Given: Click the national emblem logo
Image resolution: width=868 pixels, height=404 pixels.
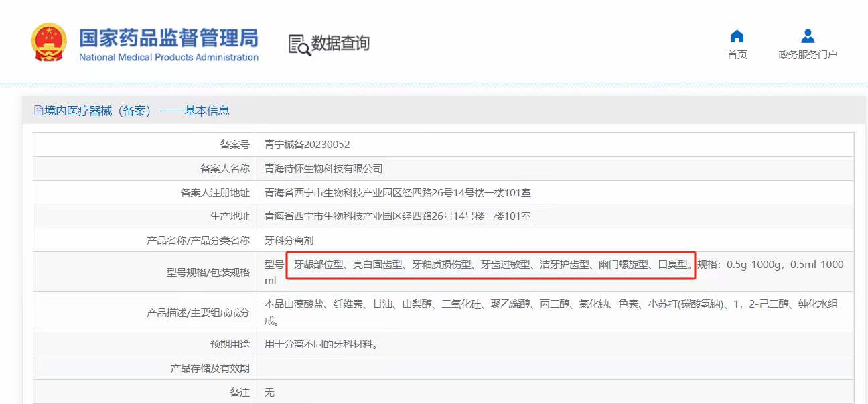Looking at the screenshot, I should [x=50, y=43].
